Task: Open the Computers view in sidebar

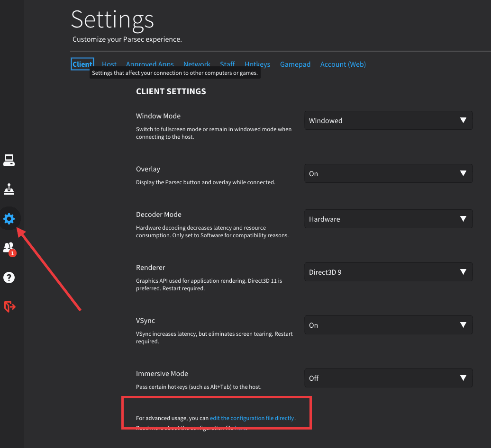Action: point(9,161)
